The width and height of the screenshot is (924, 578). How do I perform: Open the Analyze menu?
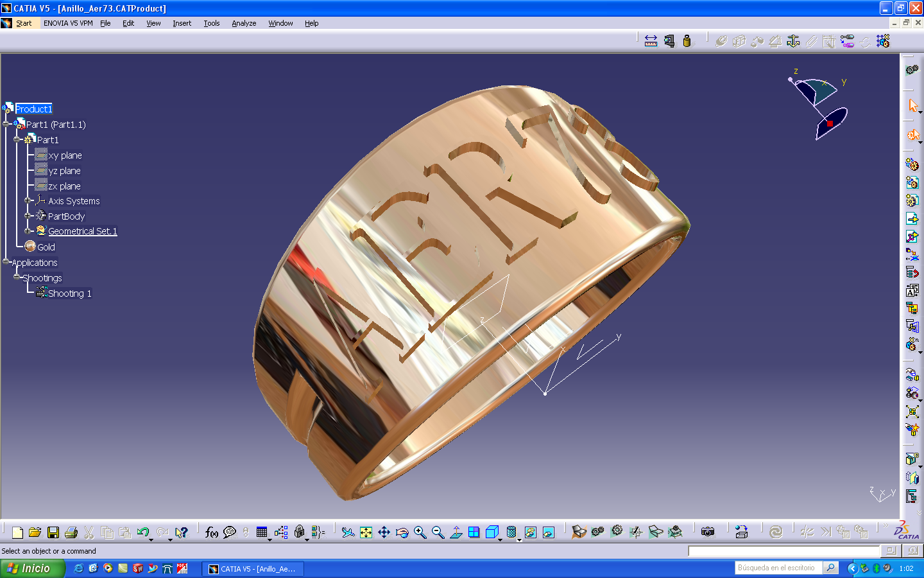pos(244,23)
